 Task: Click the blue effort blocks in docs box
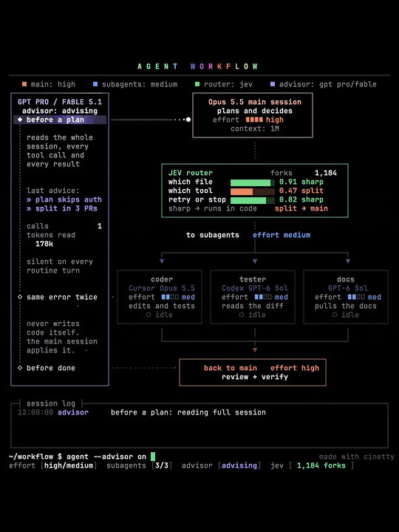(x=356, y=297)
